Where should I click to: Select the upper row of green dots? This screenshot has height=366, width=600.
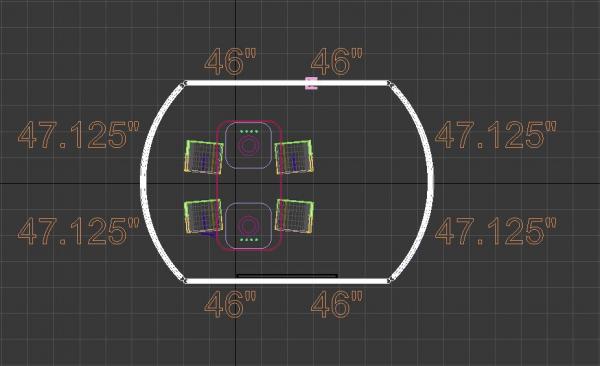(x=249, y=132)
